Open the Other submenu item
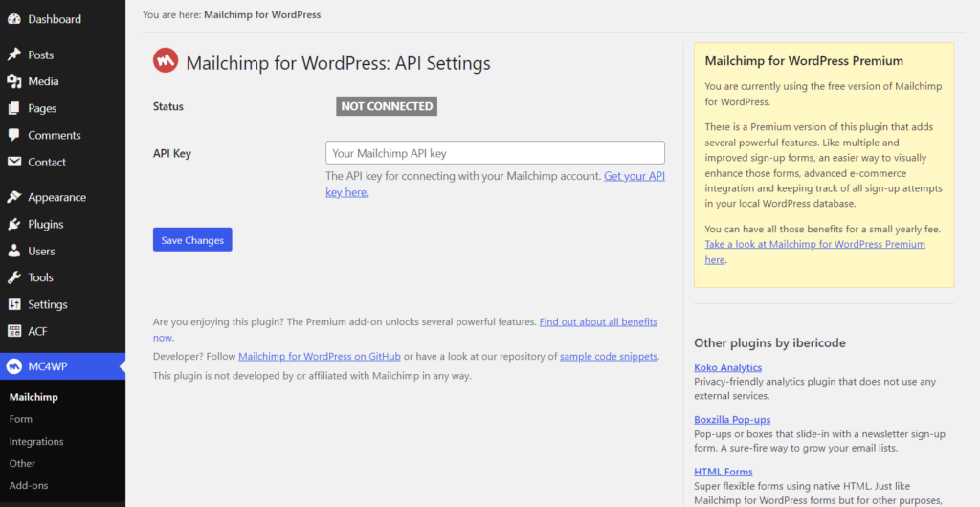Screen dimensions: 980x507 click(x=22, y=463)
